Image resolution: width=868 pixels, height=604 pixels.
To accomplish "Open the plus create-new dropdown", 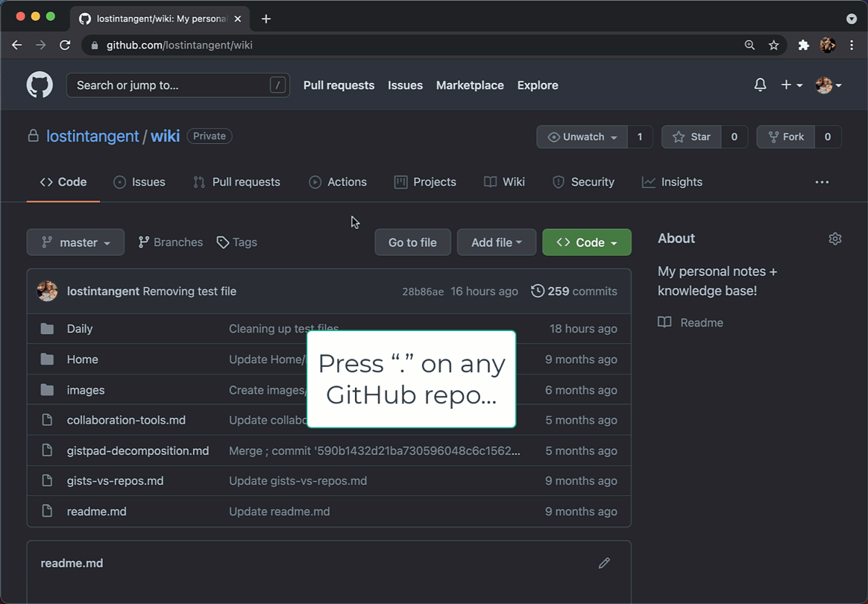I will click(x=792, y=85).
